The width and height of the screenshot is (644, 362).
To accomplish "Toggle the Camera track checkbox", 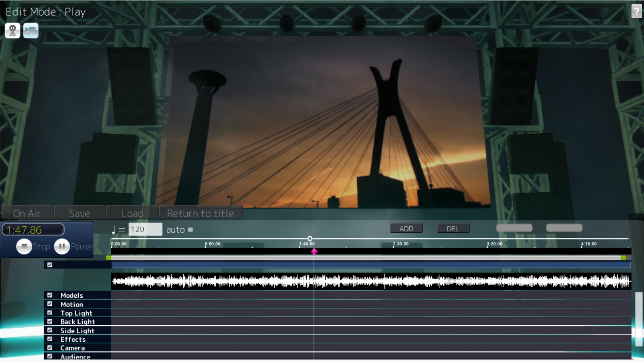I will [50, 347].
